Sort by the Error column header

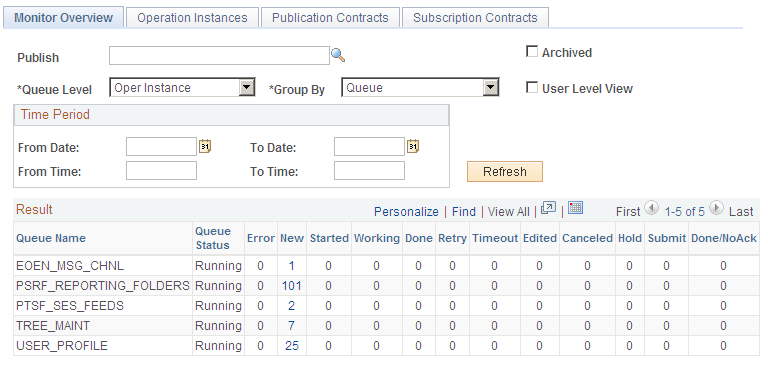(261, 238)
